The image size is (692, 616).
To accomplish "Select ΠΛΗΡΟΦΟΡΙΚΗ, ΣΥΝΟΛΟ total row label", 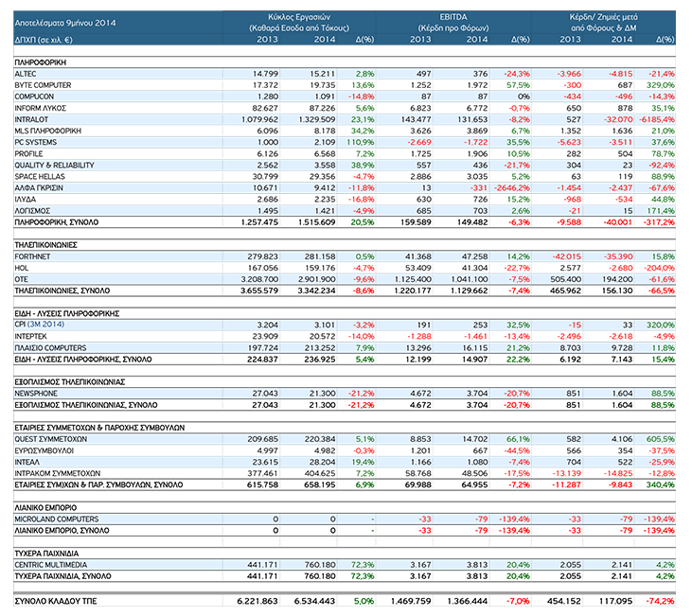I will (x=57, y=222).
